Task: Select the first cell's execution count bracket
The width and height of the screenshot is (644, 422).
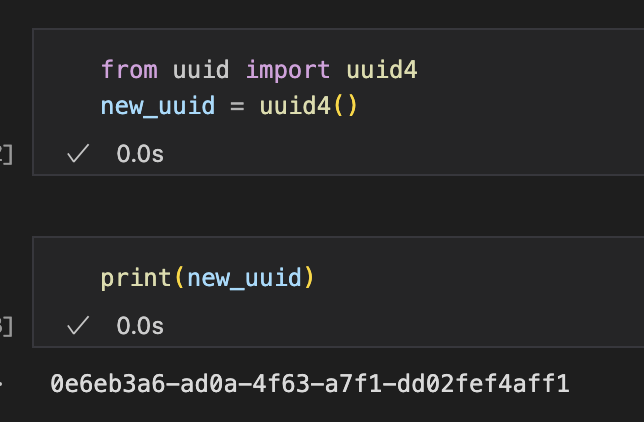Action: click(6, 155)
